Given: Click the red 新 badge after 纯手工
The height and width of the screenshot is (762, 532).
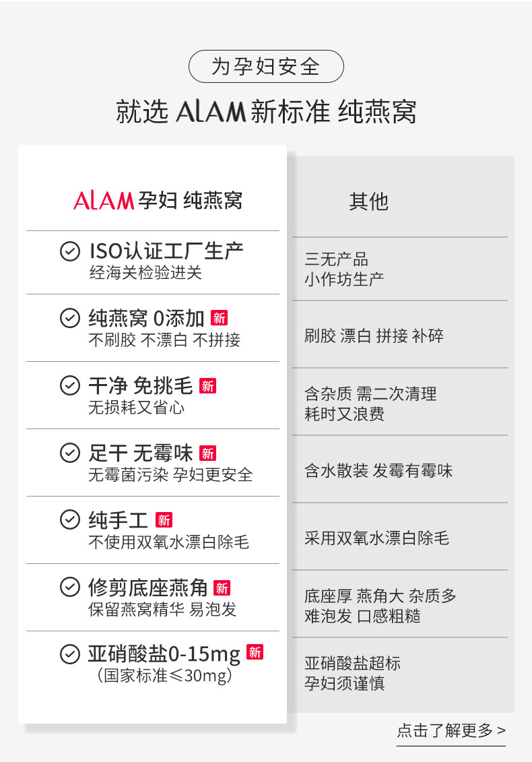Looking at the screenshot, I should (164, 520).
